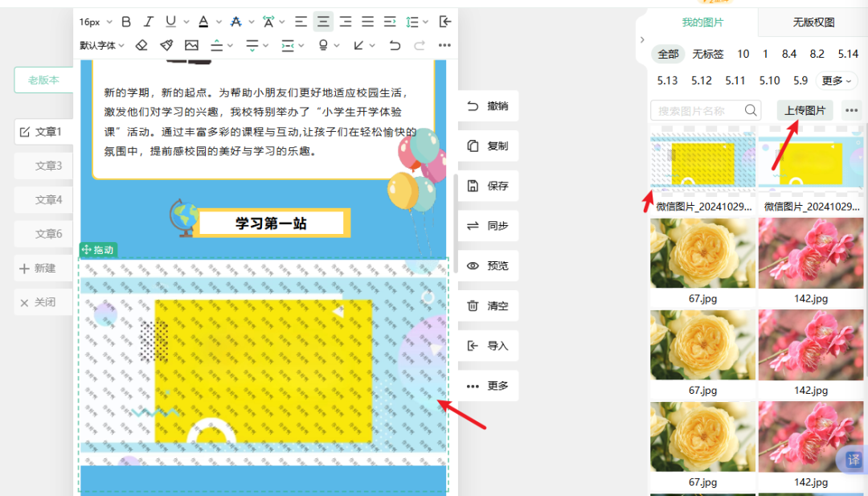Viewport: 868px width, 496px height.
Task: Switch to the 无版权图 tab
Action: 813,23
